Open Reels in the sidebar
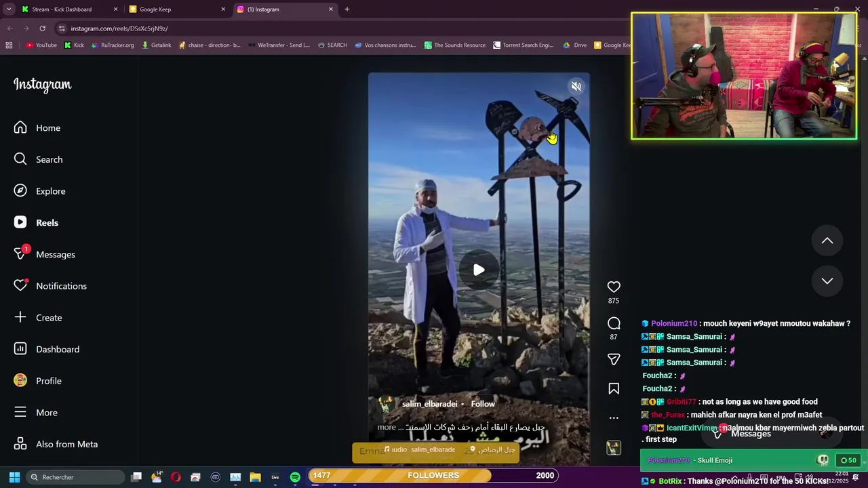868x488 pixels. (x=36, y=222)
